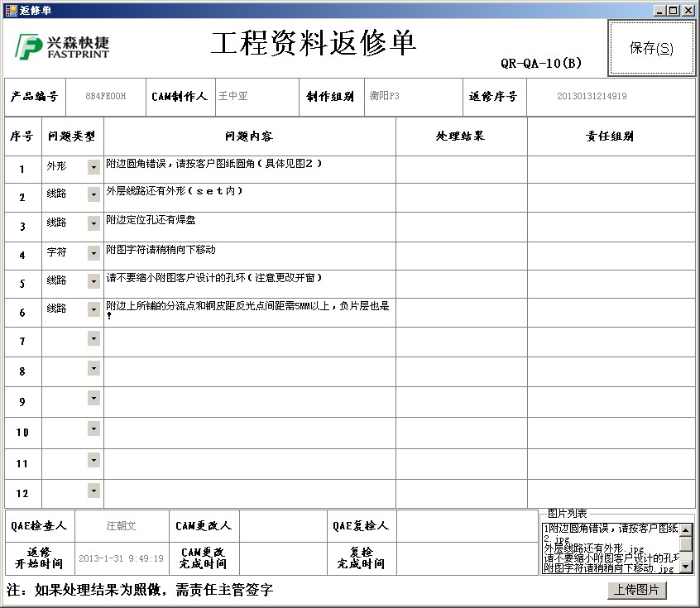Screen dimensions: 700x608
Task: Select '请不要缩小附图客户设计的孔' in image list
Action: tap(611, 558)
